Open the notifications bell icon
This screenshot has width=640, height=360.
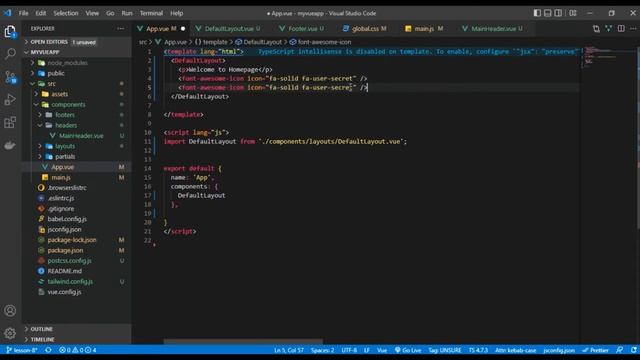point(633,350)
